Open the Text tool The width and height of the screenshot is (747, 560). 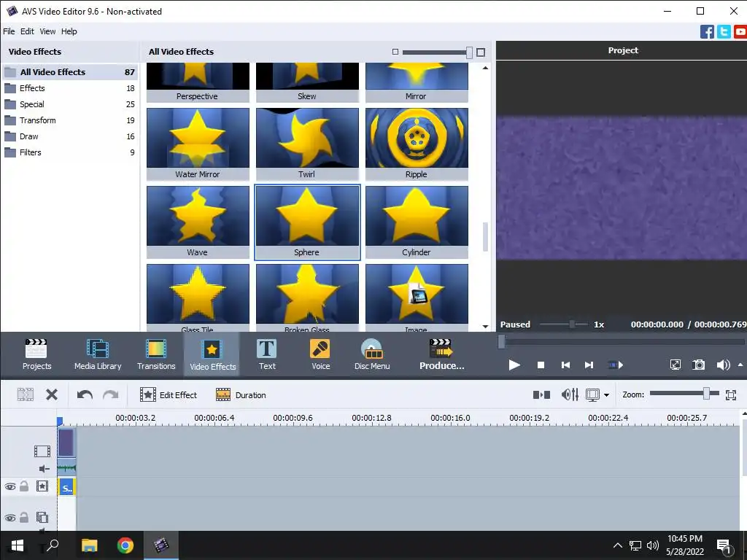pyautogui.click(x=267, y=354)
